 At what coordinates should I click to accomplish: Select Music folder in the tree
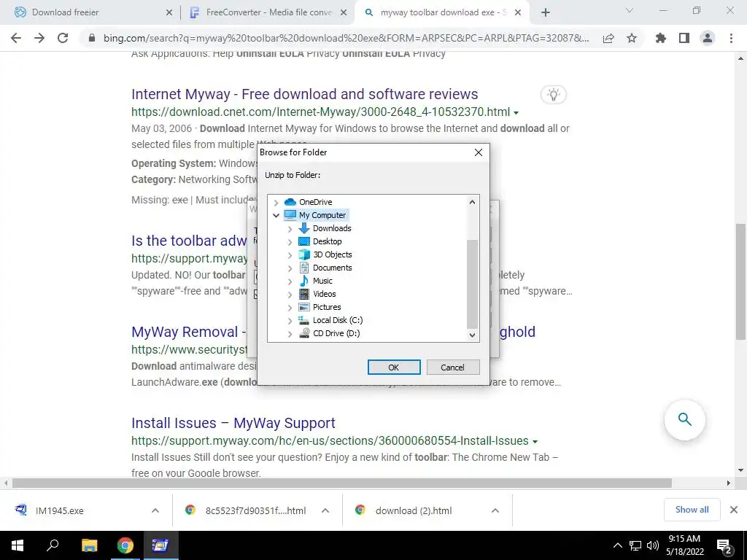pyautogui.click(x=322, y=281)
